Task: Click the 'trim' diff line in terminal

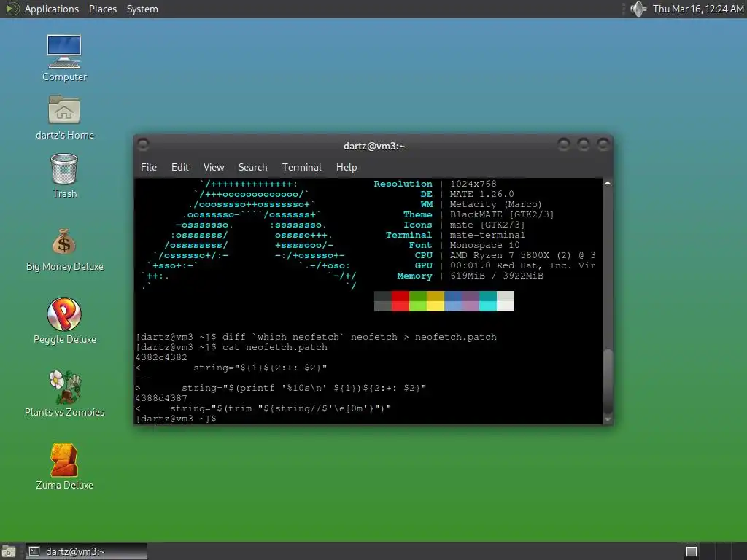Action: pyautogui.click(x=263, y=408)
